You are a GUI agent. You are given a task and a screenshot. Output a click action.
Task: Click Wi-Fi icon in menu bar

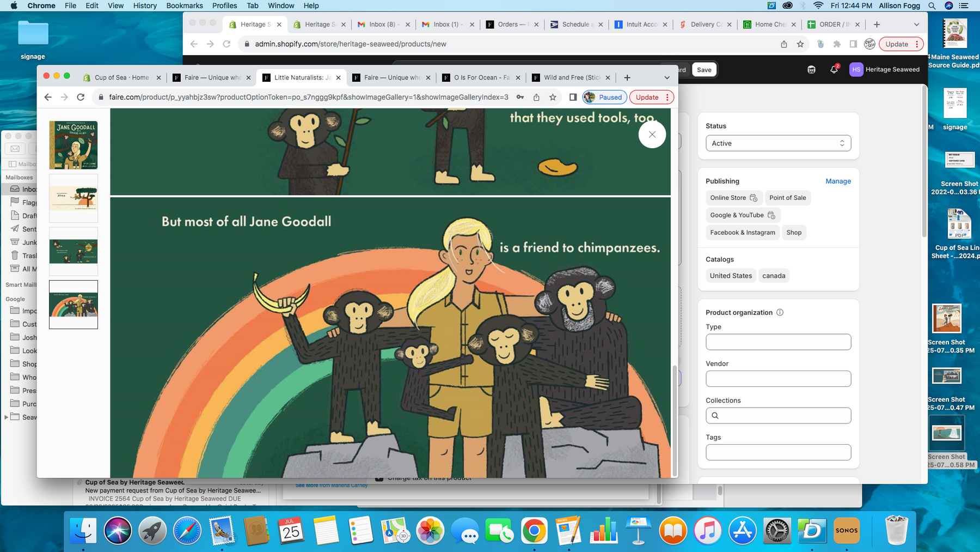[818, 5]
